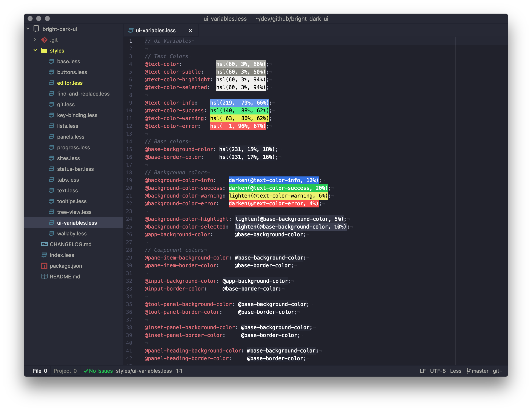Click the red git folder icon
Image resolution: width=532 pixels, height=411 pixels.
44,40
